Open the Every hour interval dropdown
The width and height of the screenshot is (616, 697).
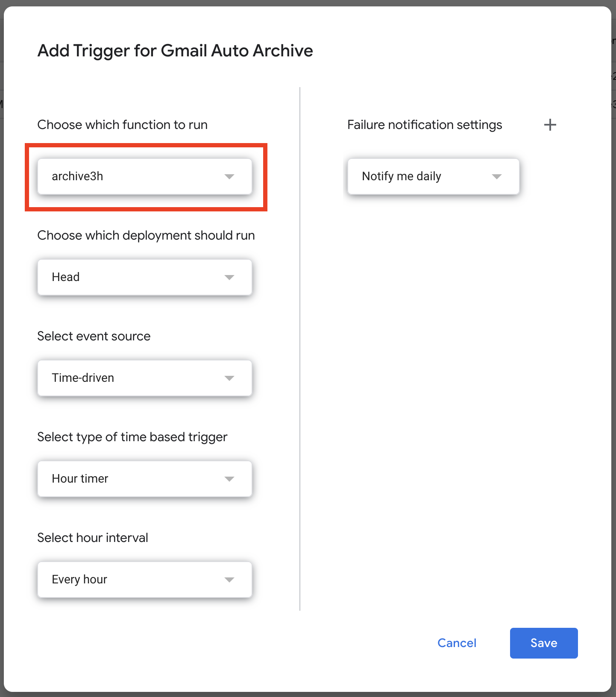[145, 580]
